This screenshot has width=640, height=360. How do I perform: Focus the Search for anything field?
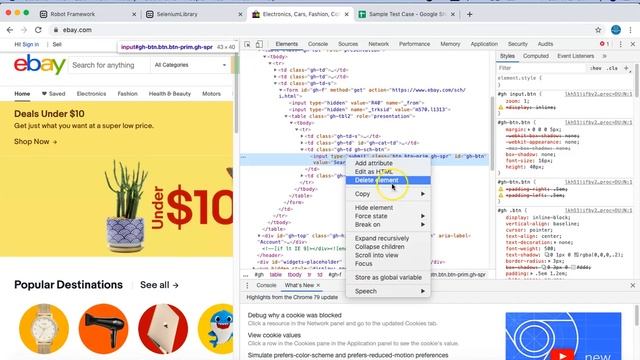pos(108,65)
